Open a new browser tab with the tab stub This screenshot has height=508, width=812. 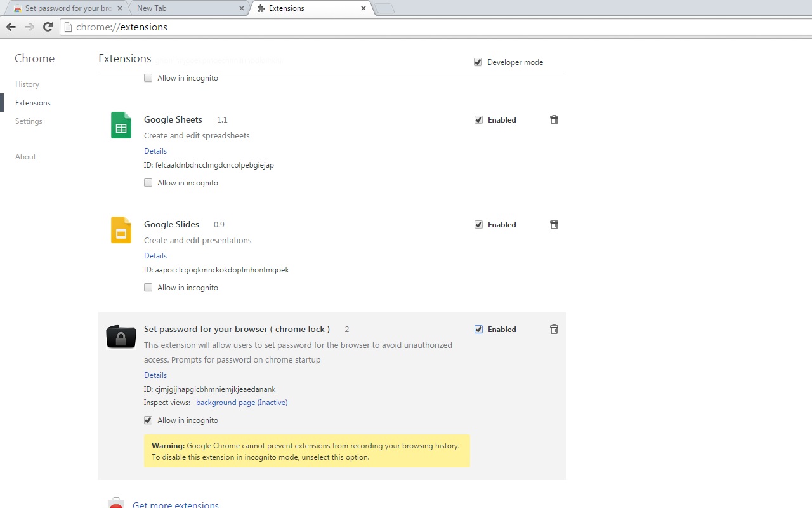383,8
